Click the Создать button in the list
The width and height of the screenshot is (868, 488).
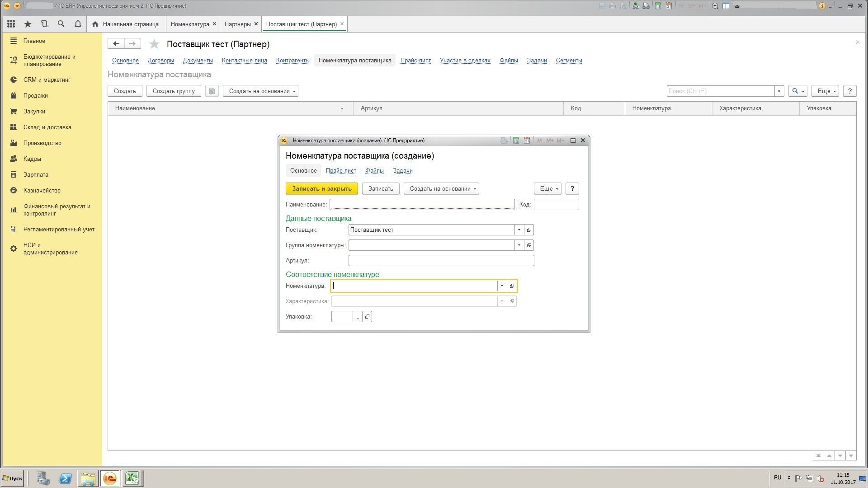click(125, 91)
